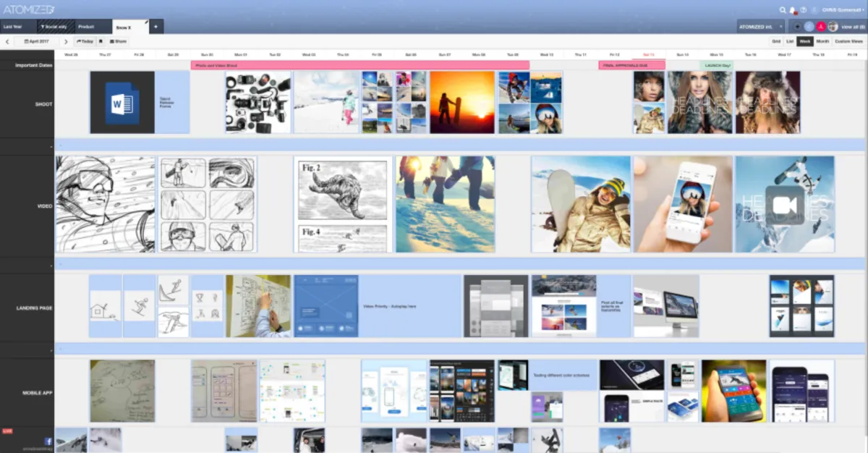This screenshot has width=868, height=453.
Task: Click the red LIVE badge
Action: tap(7, 431)
